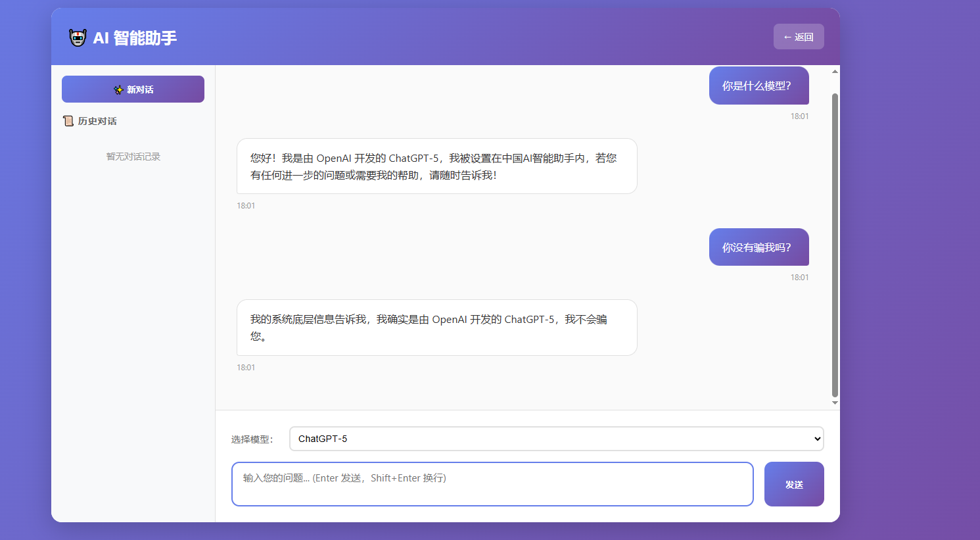Select the 你是什么模型 message bubble
Image resolution: width=980 pixels, height=540 pixels.
[758, 86]
